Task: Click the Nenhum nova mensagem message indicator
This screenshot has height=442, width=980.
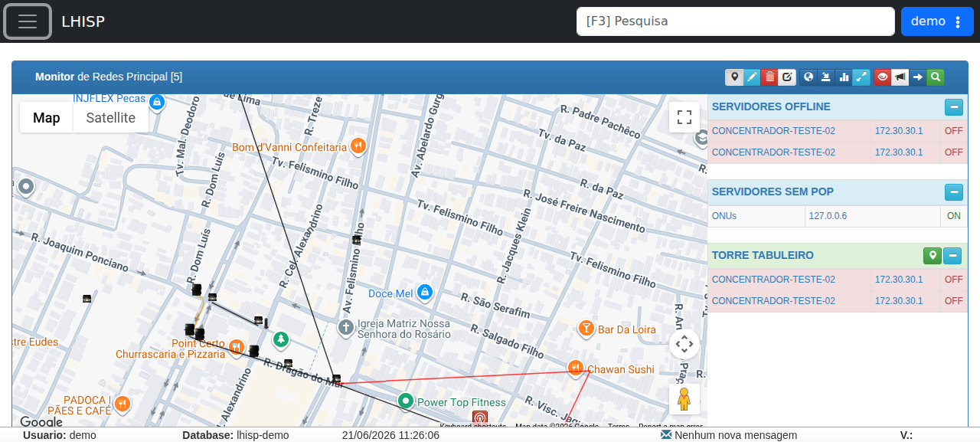Action: click(728, 435)
